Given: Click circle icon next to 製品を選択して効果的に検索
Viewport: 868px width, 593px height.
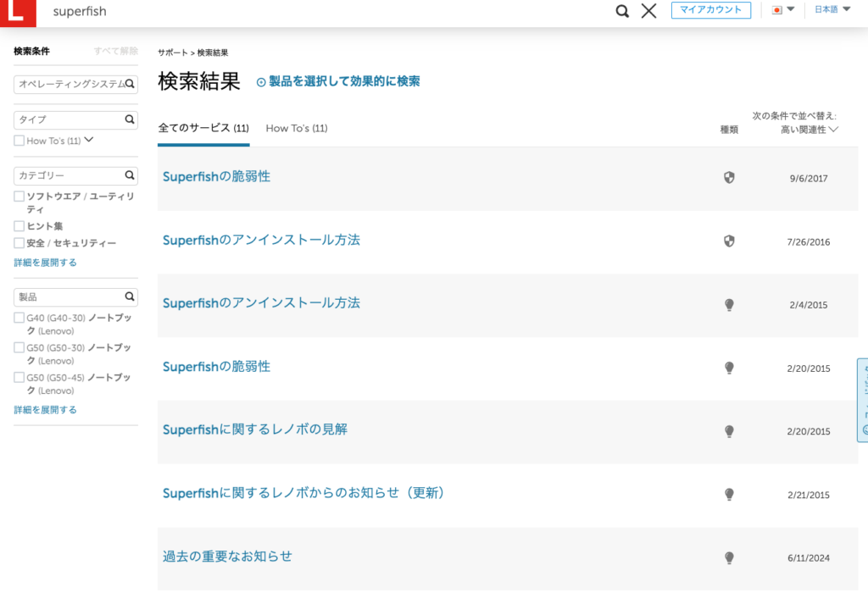Looking at the screenshot, I should tap(261, 82).
